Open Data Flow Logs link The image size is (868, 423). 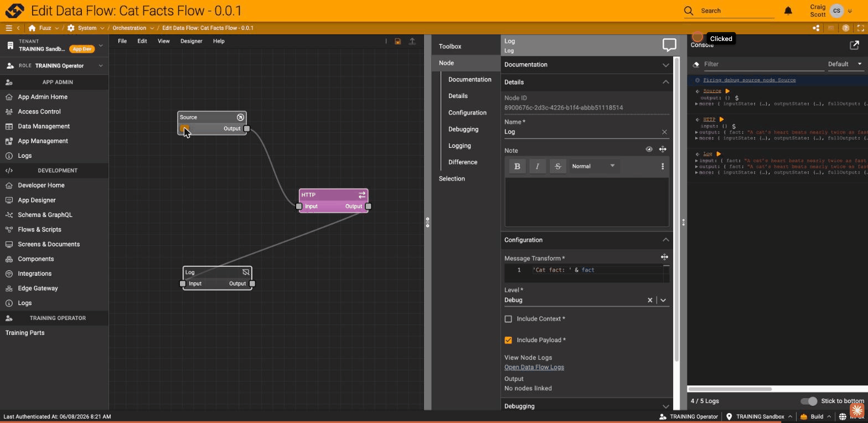[534, 368]
